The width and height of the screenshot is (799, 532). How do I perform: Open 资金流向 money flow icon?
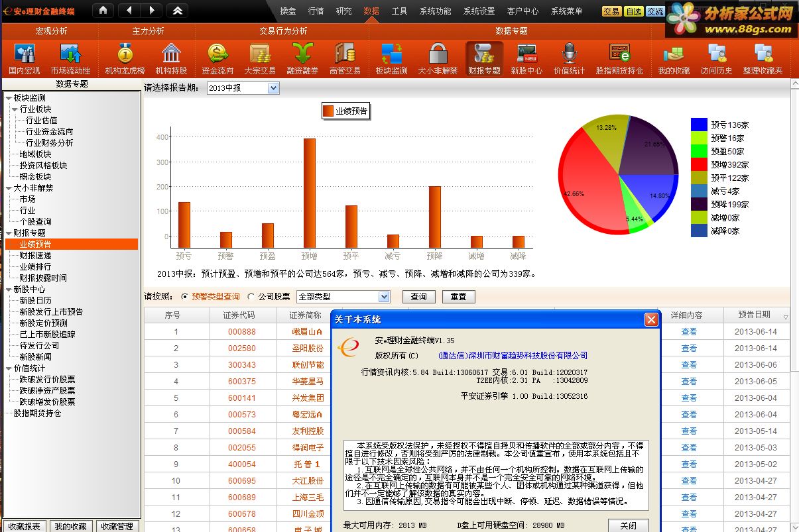(x=217, y=58)
